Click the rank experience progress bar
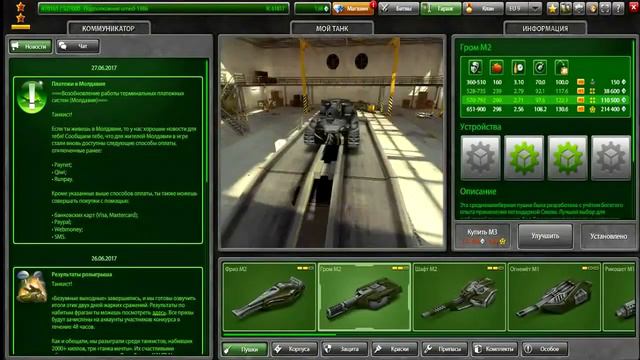 pos(163,8)
